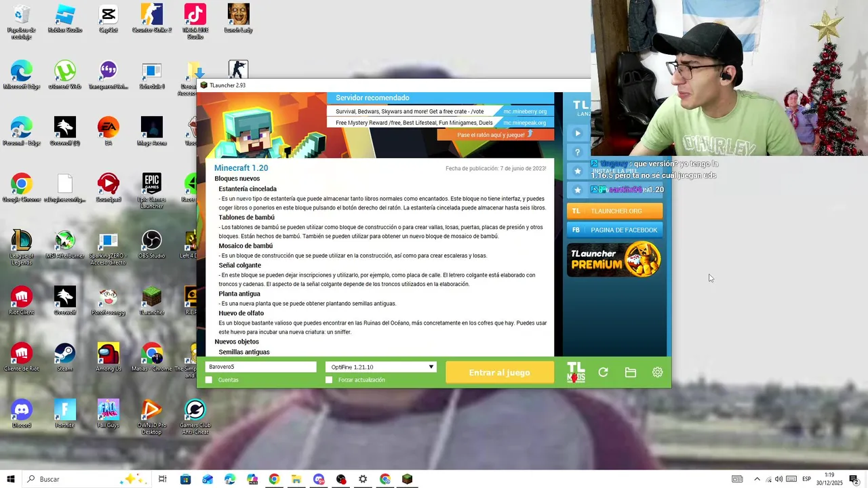Open the TikTok LIVE Studio icon
The height and width of the screenshot is (488, 868).
[x=195, y=22]
